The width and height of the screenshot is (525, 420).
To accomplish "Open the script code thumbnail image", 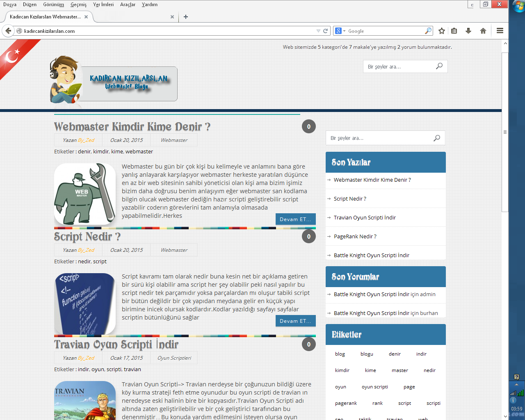I will 85,304.
